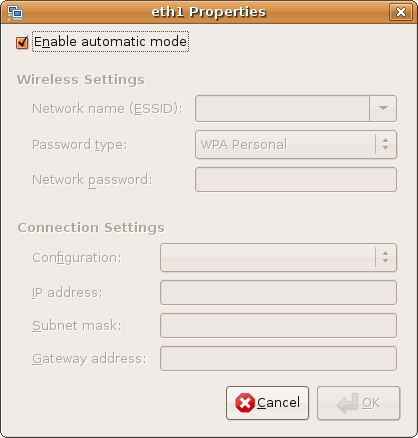The image size is (418, 438).
Task: Uncheck the Enable automatic mode checkbox
Action: pyautogui.click(x=22, y=42)
